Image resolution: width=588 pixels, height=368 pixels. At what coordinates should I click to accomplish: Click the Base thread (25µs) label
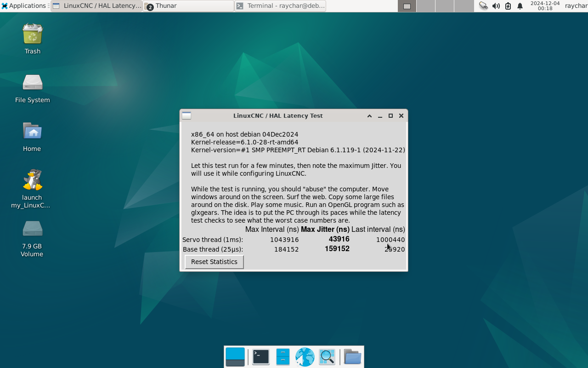click(213, 249)
